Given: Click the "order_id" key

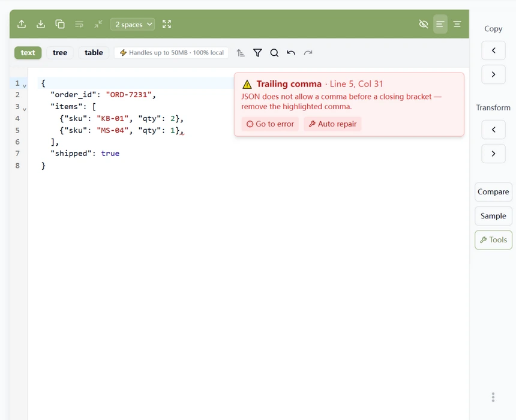Looking at the screenshot, I should coord(73,95).
